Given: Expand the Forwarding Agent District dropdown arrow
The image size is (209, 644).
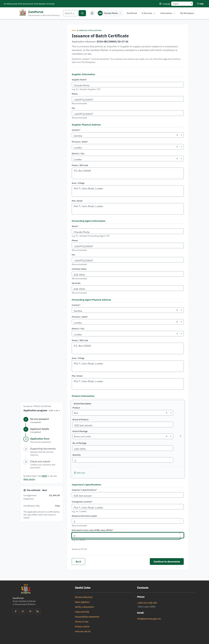Looking at the screenshot, I should 181,333.
